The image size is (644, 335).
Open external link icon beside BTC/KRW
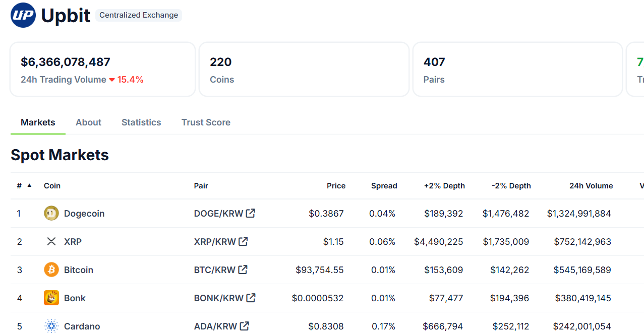(x=243, y=270)
